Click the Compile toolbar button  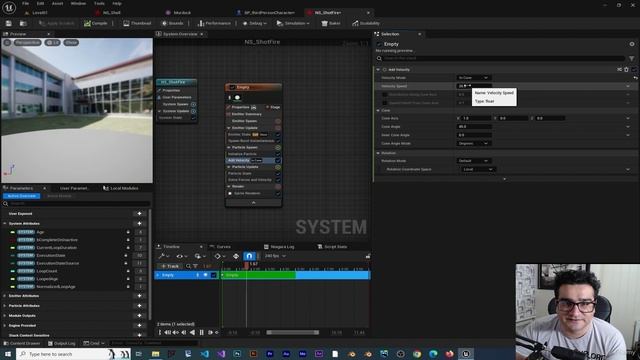point(96,23)
